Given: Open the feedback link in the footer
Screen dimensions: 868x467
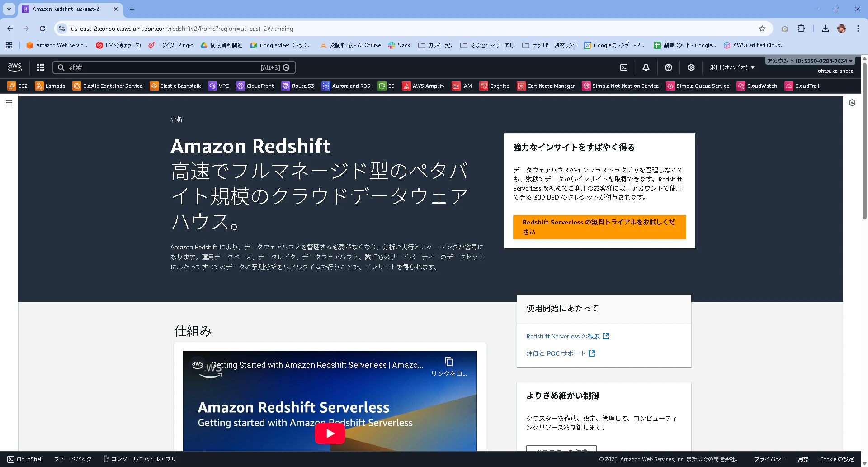Looking at the screenshot, I should point(73,459).
